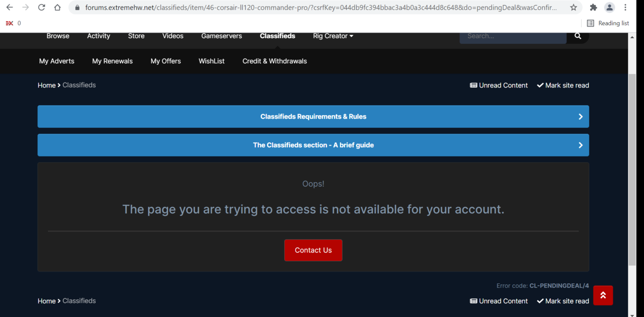Expand Classifieds Requirements & Rules banner
The image size is (644, 317).
point(313,116)
